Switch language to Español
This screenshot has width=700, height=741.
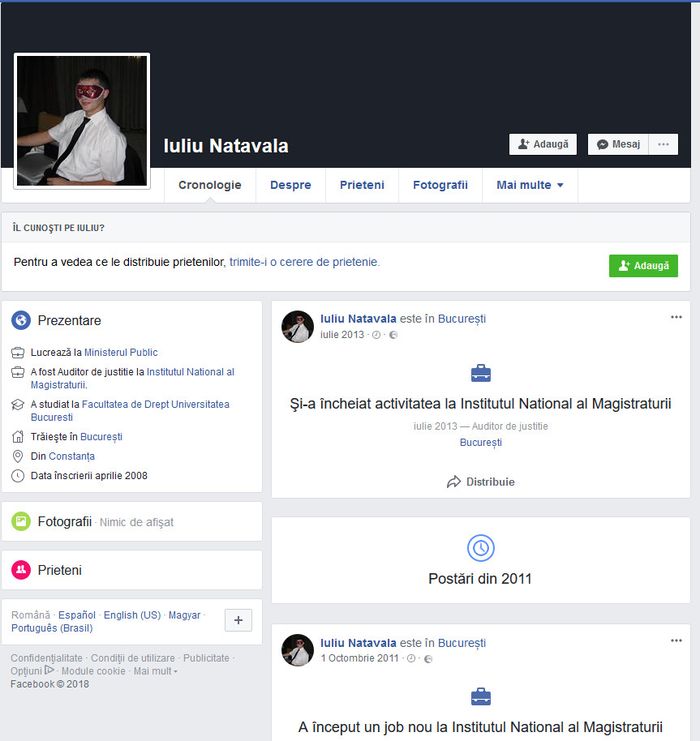click(77, 615)
